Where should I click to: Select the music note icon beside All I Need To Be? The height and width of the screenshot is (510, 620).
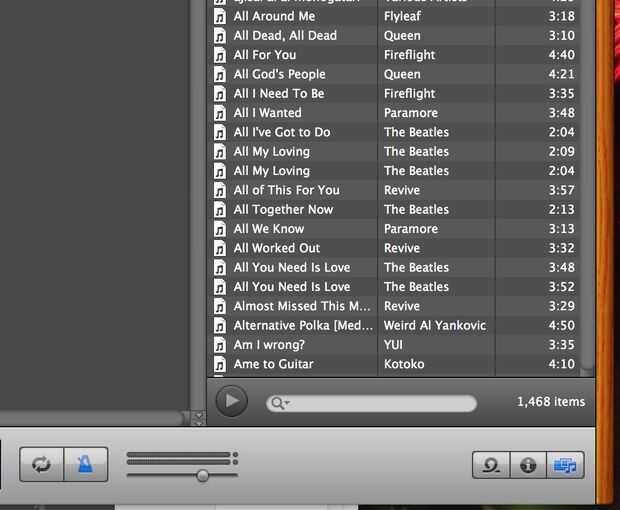point(220,94)
